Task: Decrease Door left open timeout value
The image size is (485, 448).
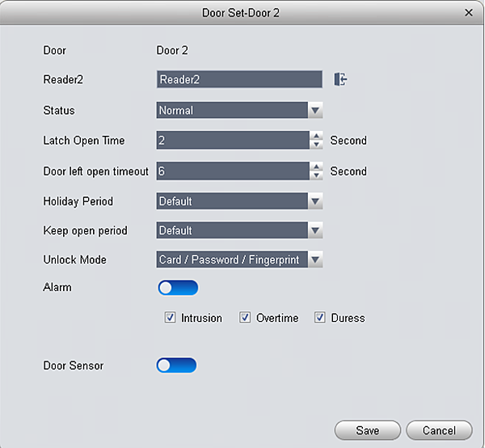Action: coord(316,175)
